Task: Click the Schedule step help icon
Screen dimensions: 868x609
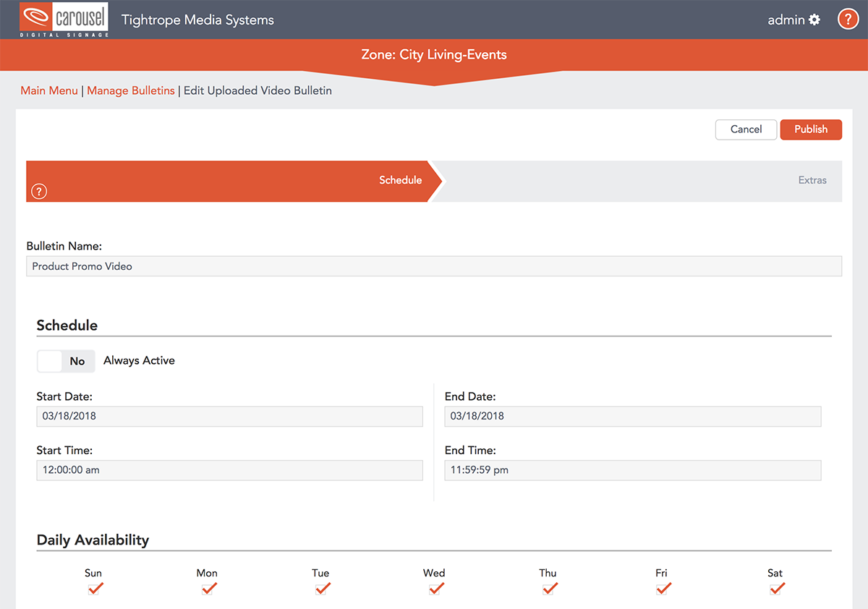Action: 39,191
